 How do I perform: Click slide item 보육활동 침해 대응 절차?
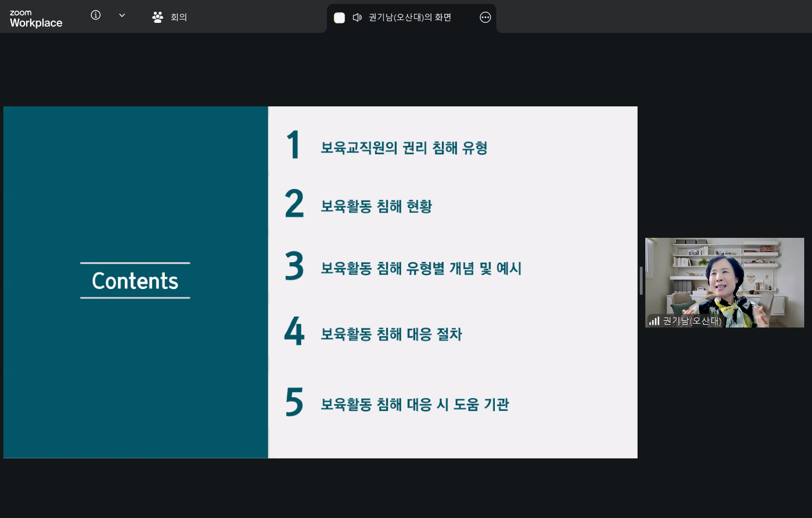point(391,334)
